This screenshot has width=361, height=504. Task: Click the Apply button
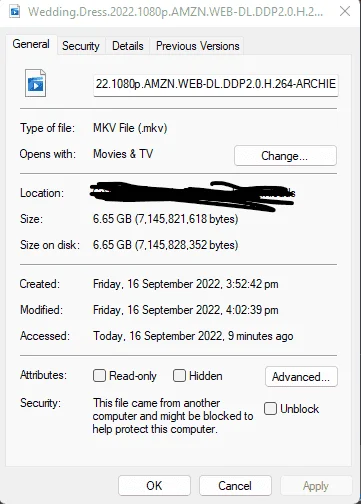[x=316, y=486]
